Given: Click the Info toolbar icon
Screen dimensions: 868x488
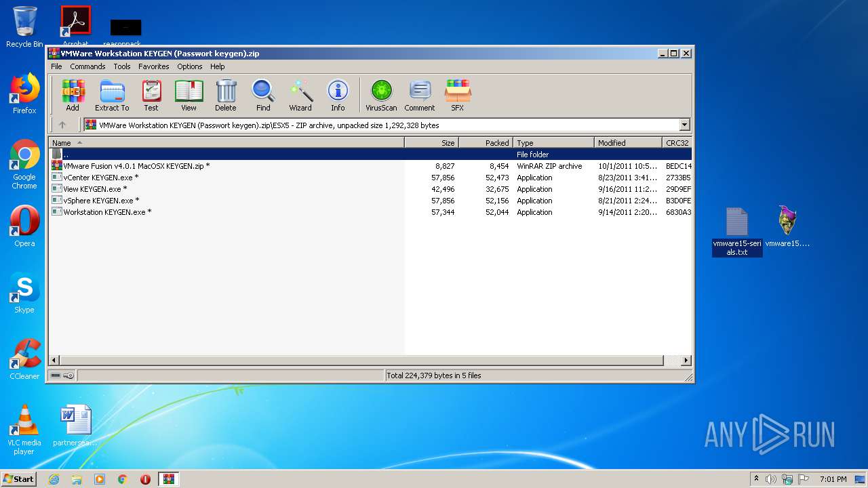Looking at the screenshot, I should point(338,95).
